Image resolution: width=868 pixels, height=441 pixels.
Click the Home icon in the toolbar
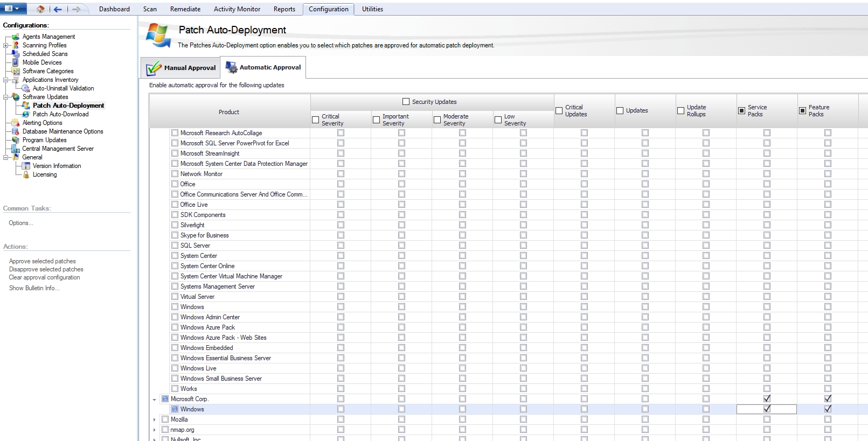tap(40, 9)
